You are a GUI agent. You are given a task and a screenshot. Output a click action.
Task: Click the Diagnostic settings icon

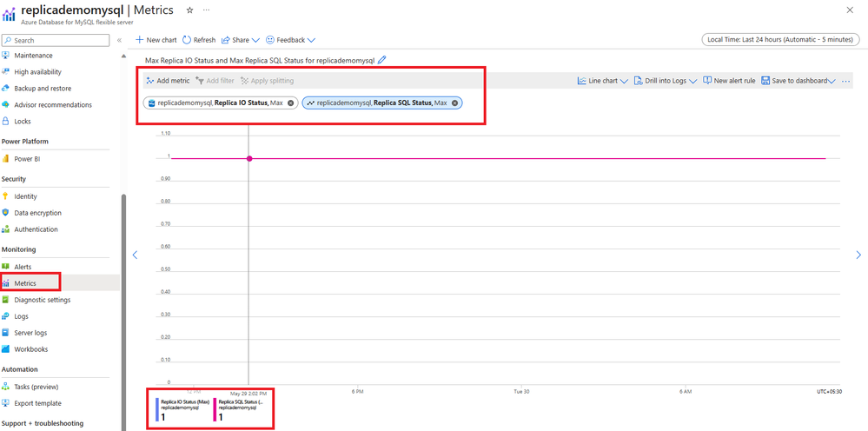5,300
